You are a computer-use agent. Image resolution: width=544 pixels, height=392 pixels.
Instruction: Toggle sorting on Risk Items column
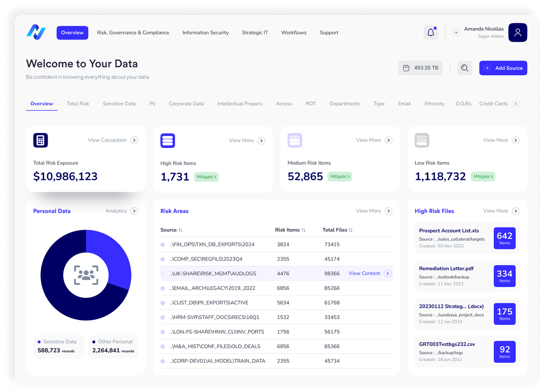303,230
